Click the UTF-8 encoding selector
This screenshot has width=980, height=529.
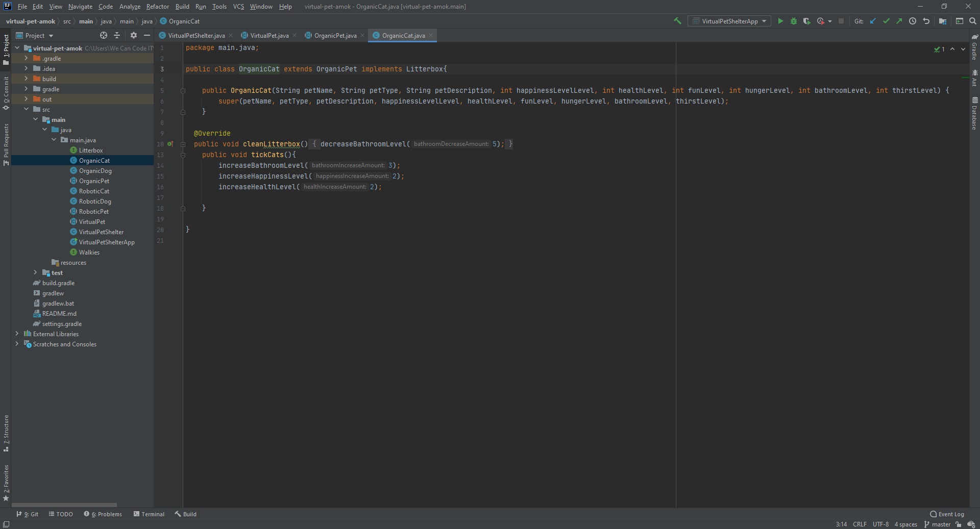pyautogui.click(x=880, y=524)
